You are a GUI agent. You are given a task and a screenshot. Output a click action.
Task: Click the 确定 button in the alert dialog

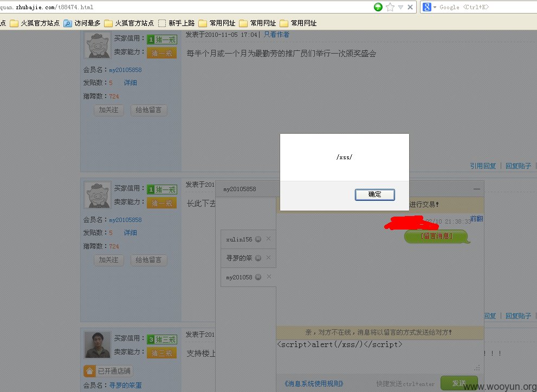click(x=374, y=194)
